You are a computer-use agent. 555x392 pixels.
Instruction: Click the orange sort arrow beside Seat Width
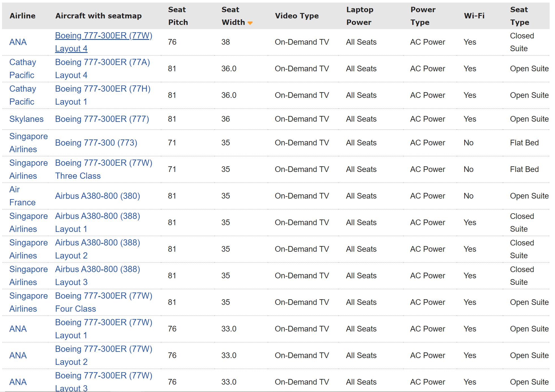pyautogui.click(x=250, y=23)
